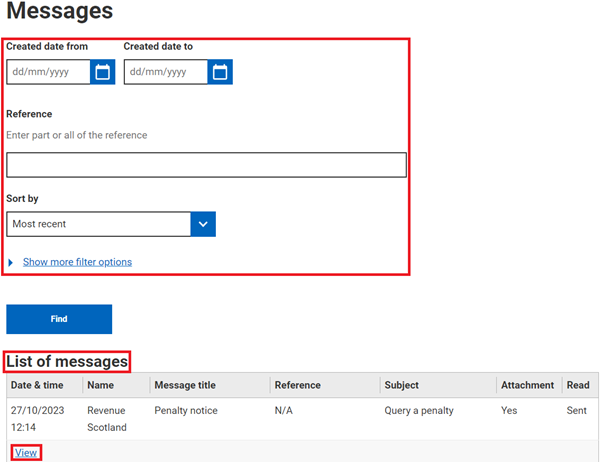Click the Query a penalty subject cell
601x462 pixels.
pyautogui.click(x=418, y=411)
